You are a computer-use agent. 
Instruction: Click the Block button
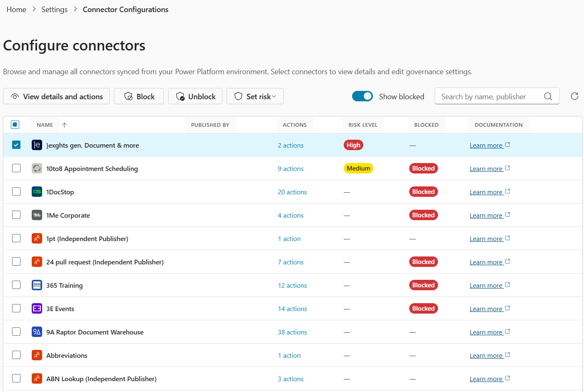(139, 96)
